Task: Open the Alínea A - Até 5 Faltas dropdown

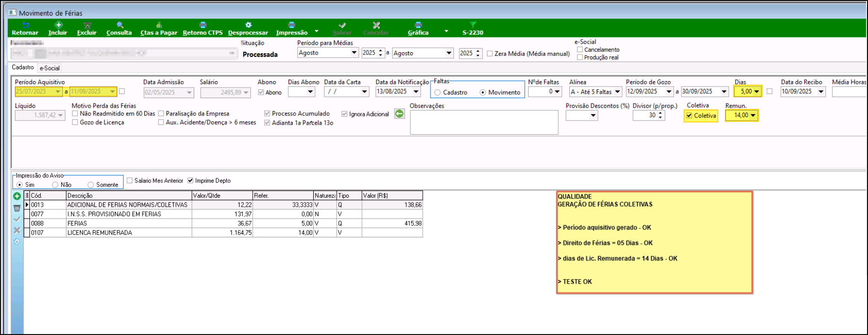Action: coord(617,92)
